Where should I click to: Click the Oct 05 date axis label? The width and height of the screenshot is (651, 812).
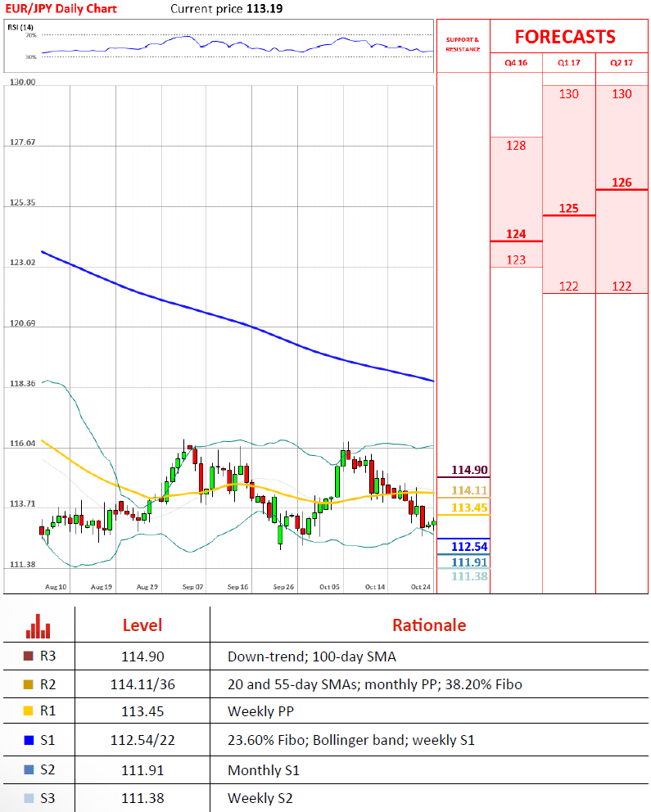click(329, 587)
